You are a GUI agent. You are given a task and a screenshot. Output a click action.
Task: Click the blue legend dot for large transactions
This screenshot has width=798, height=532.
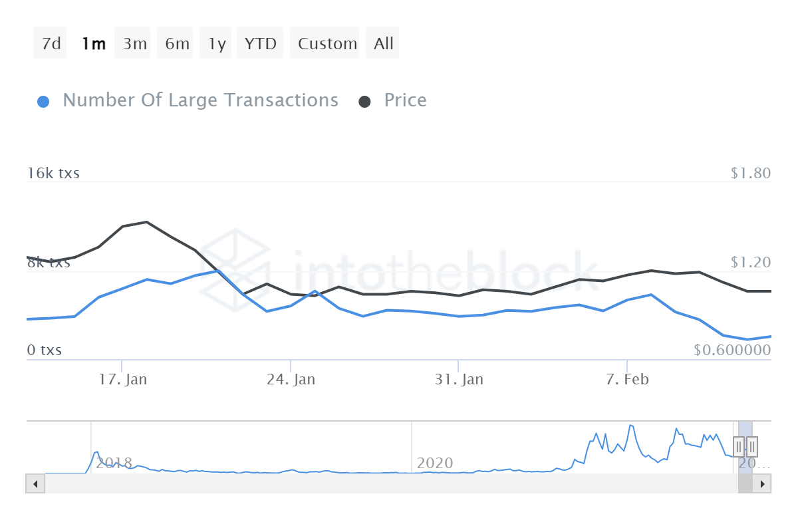tap(43, 100)
